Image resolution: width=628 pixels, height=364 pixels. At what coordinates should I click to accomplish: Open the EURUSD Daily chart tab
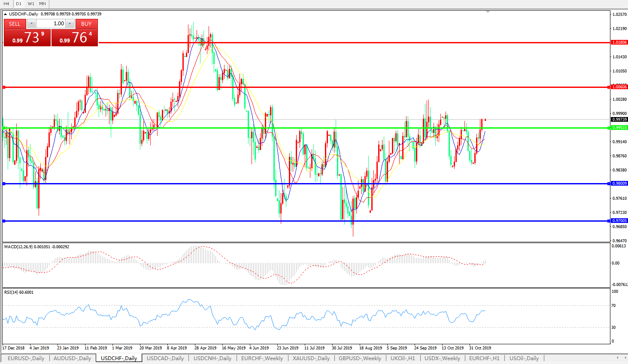[26, 358]
